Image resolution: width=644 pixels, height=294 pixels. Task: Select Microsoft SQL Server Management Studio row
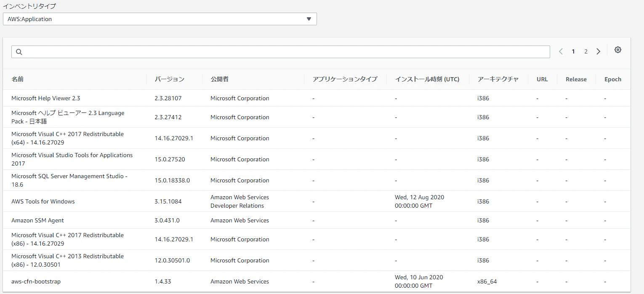[x=69, y=180]
